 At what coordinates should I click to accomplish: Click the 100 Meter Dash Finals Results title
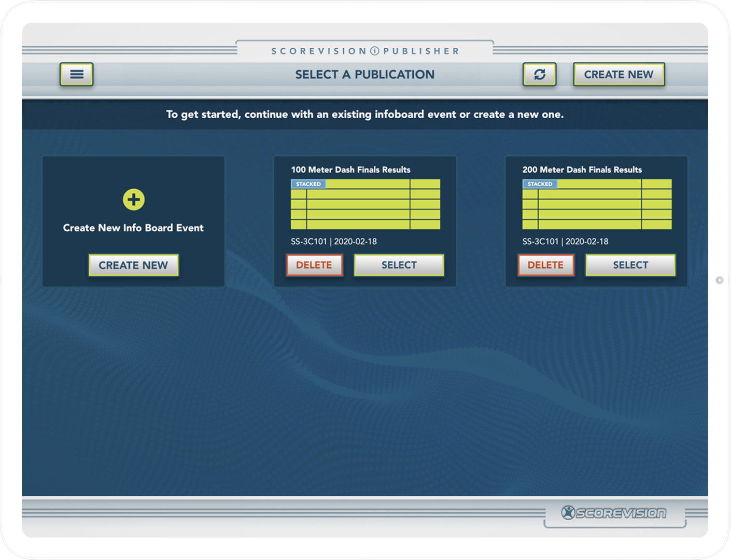350,170
